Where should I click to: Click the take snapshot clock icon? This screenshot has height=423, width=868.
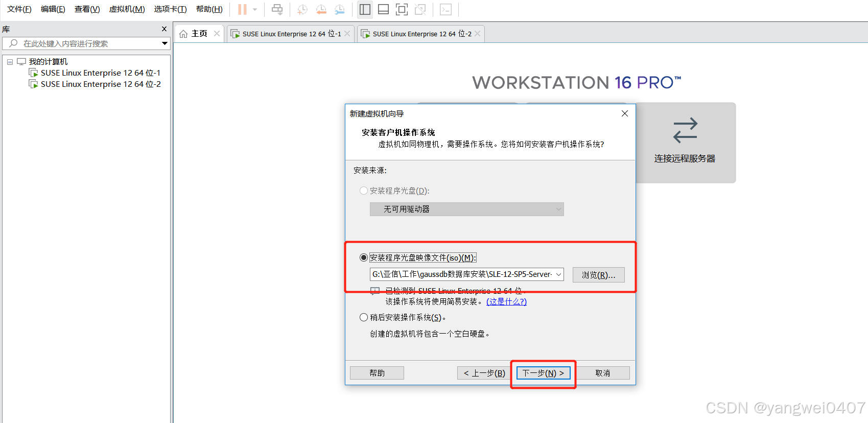302,9
